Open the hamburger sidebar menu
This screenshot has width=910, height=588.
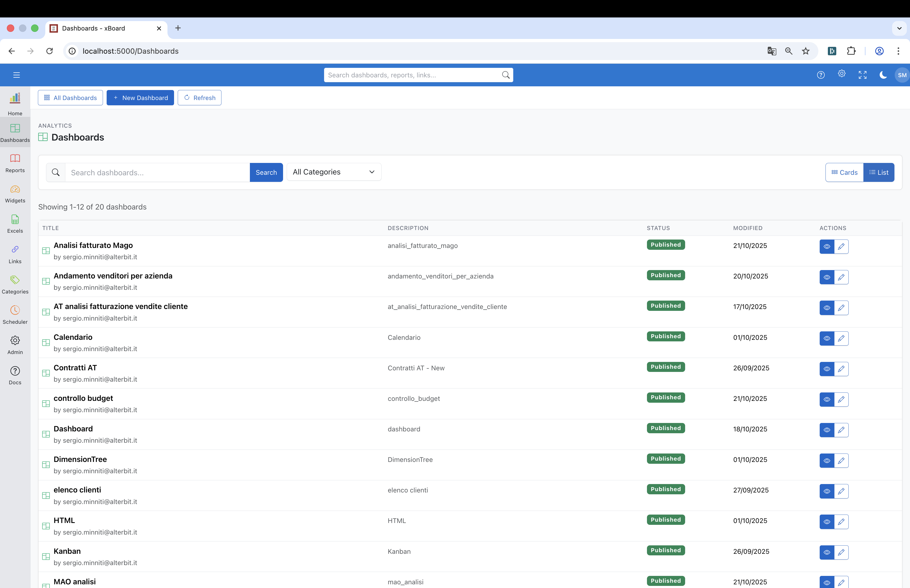pos(16,75)
